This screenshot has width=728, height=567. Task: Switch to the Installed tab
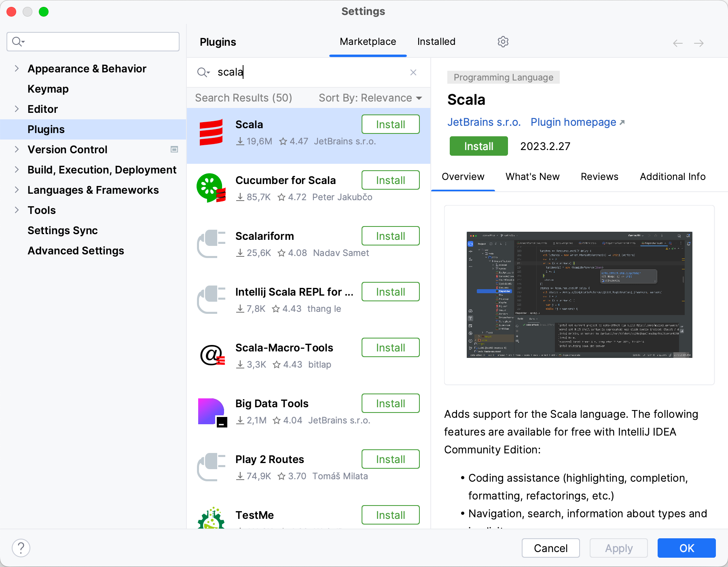click(436, 41)
